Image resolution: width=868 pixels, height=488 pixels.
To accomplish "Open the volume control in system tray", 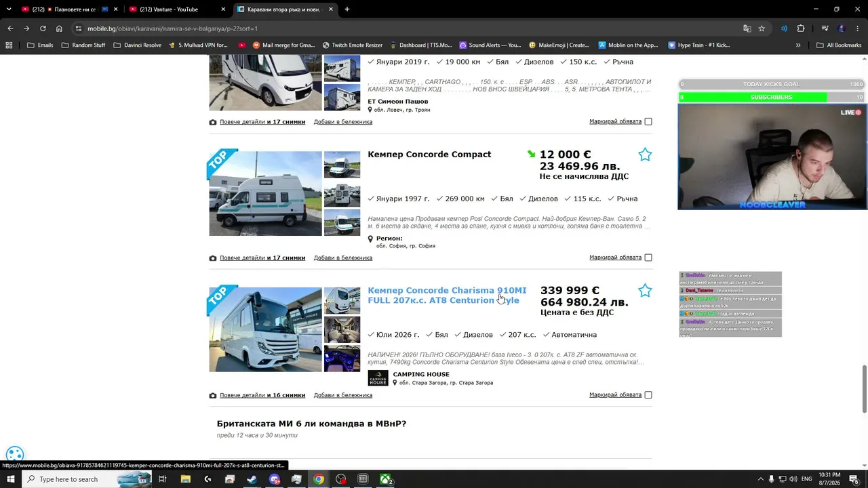I will [793, 479].
